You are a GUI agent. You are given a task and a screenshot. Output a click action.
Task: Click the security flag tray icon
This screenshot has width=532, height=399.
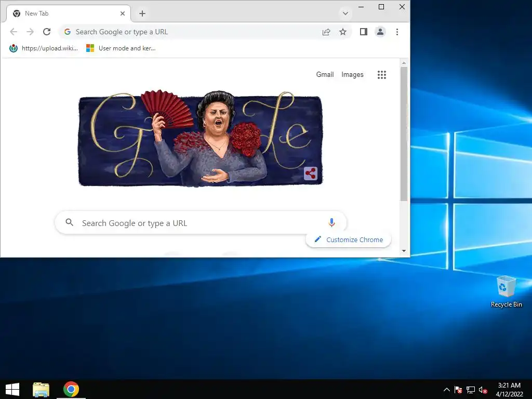(458, 390)
